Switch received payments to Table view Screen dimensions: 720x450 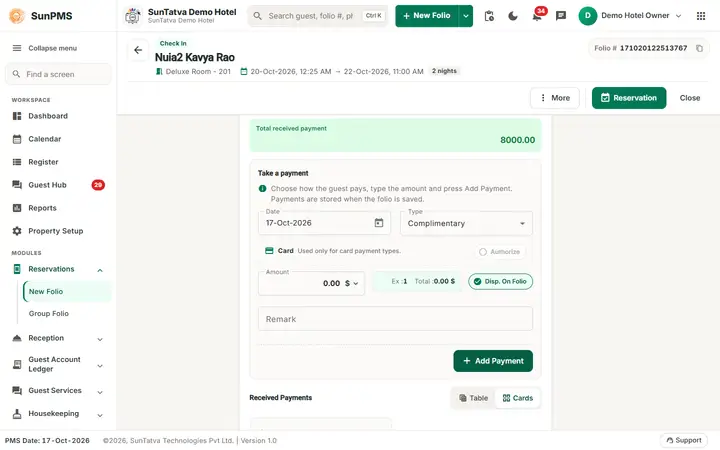point(473,398)
